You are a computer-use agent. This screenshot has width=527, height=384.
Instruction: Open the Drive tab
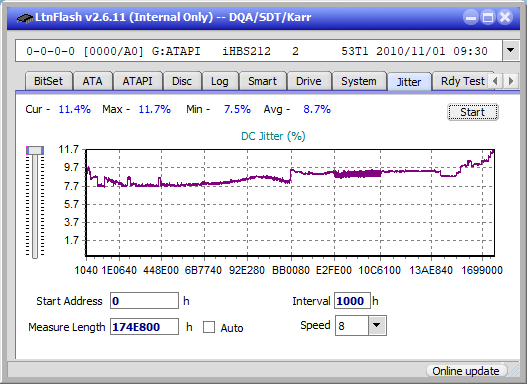[x=309, y=81]
